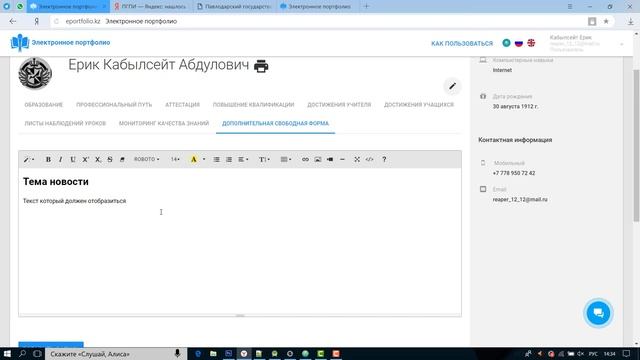Open a new browser tab with plus
The image size is (640, 360).
pos(366,6)
